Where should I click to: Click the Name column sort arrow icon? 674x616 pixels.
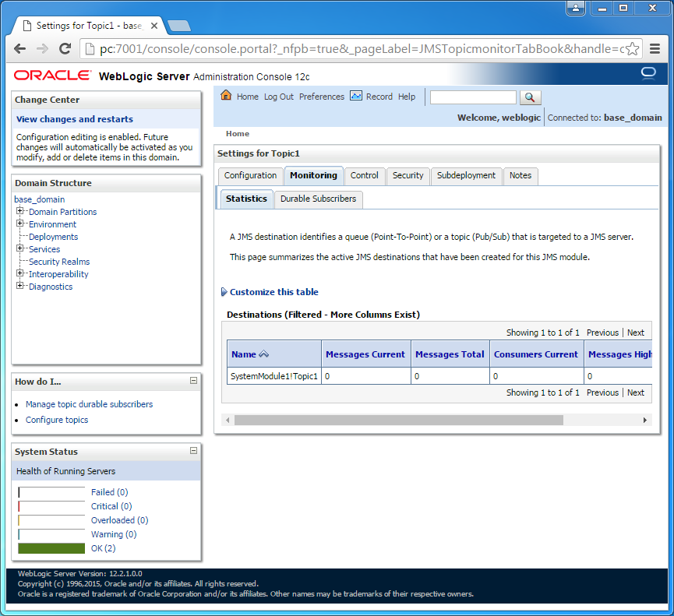264,354
